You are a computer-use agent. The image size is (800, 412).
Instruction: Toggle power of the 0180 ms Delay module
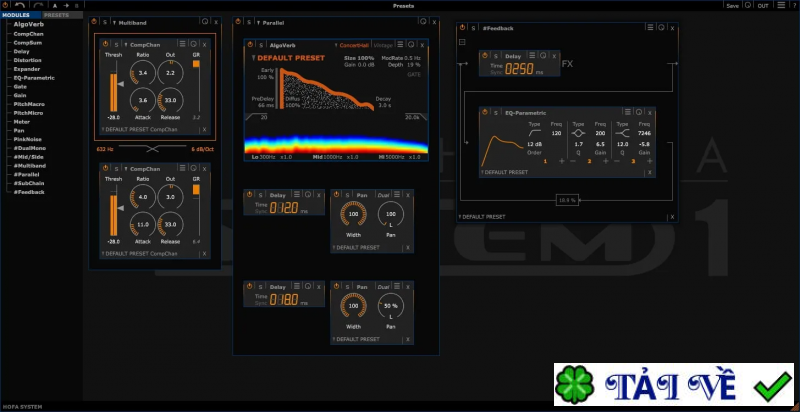[249, 286]
